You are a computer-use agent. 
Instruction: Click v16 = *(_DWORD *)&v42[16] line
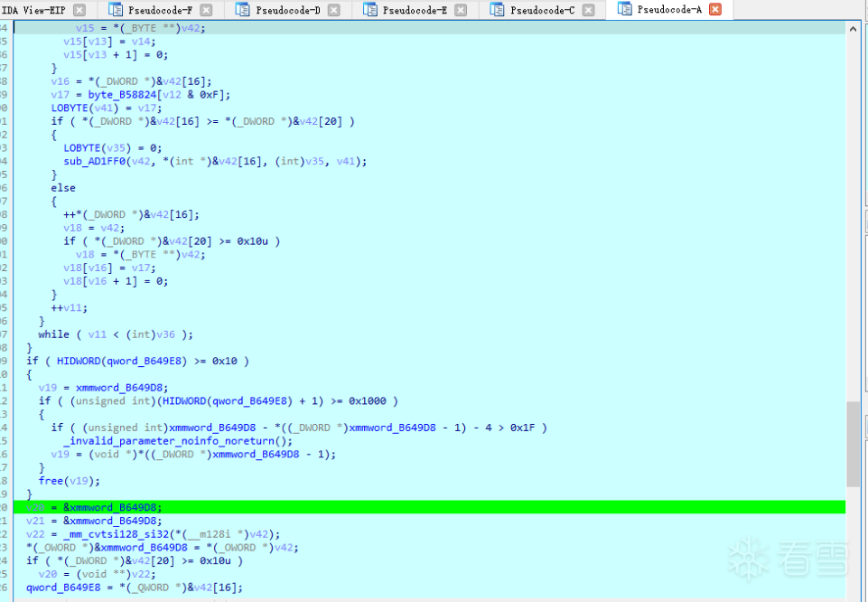point(131,81)
